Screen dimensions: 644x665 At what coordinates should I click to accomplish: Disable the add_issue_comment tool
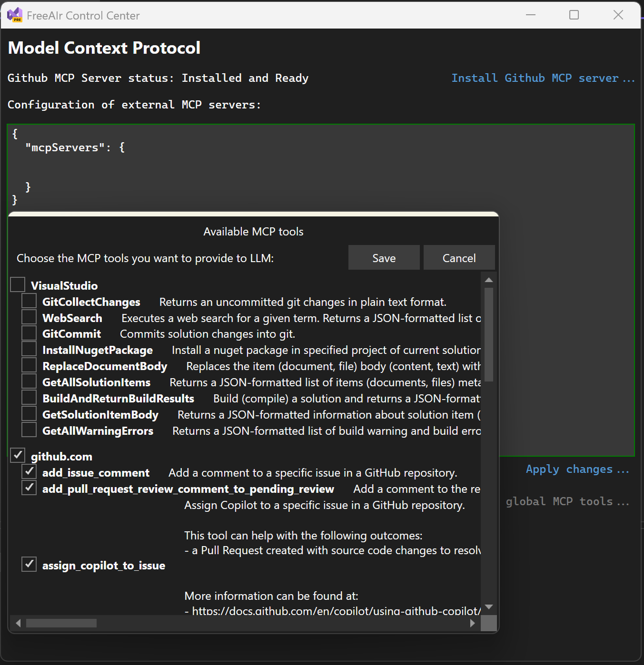click(x=29, y=471)
